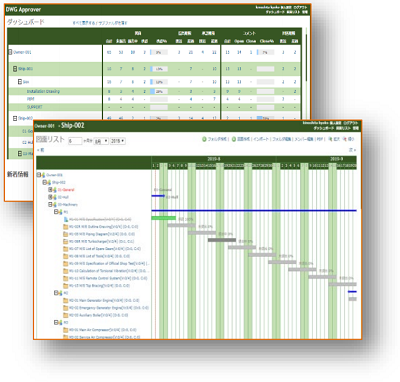Click the 図面作成 green plus icon
400x382 pixels.
click(234, 139)
